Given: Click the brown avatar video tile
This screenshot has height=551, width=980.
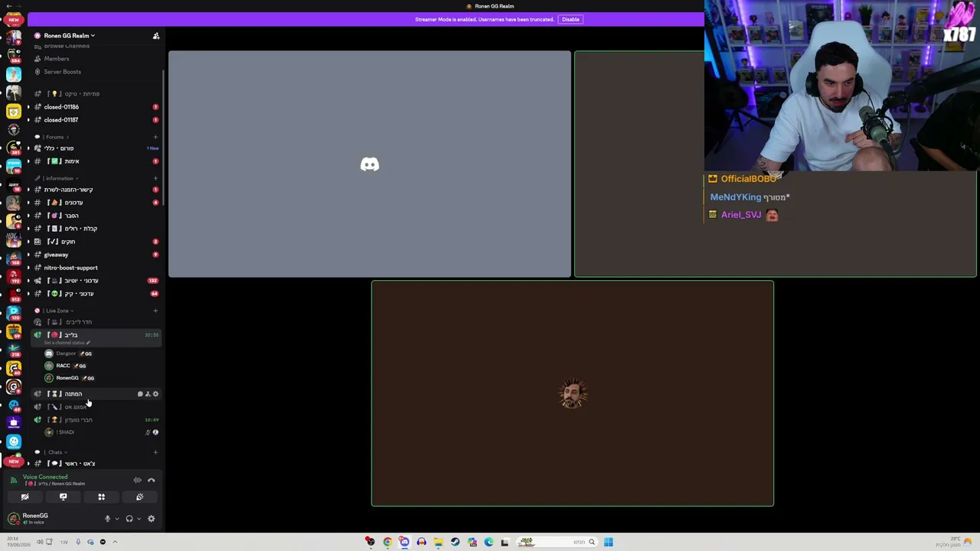Looking at the screenshot, I should tap(573, 393).
